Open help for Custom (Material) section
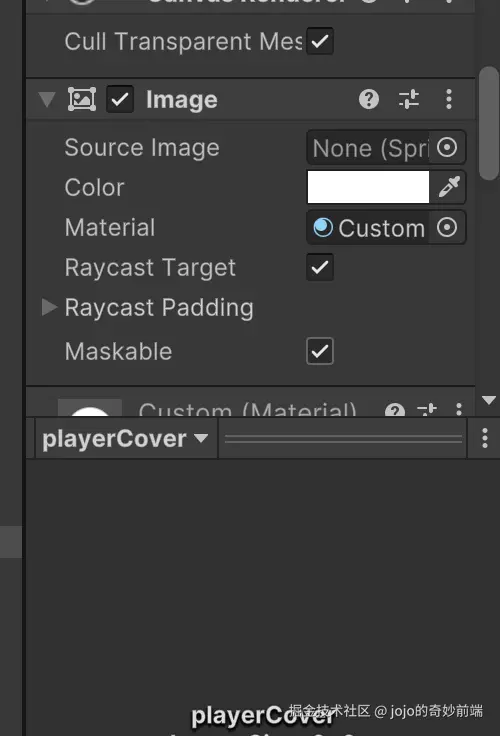Screen dimensions: 500x736 tap(395, 411)
